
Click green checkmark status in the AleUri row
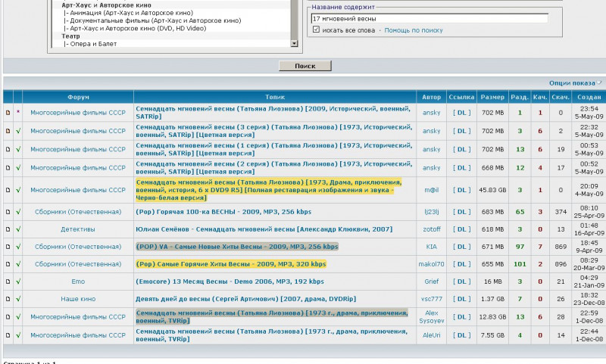pos(17,335)
